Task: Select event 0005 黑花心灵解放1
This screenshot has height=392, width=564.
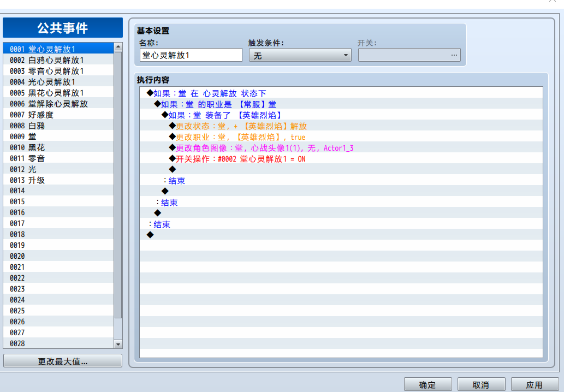Action: click(x=58, y=93)
